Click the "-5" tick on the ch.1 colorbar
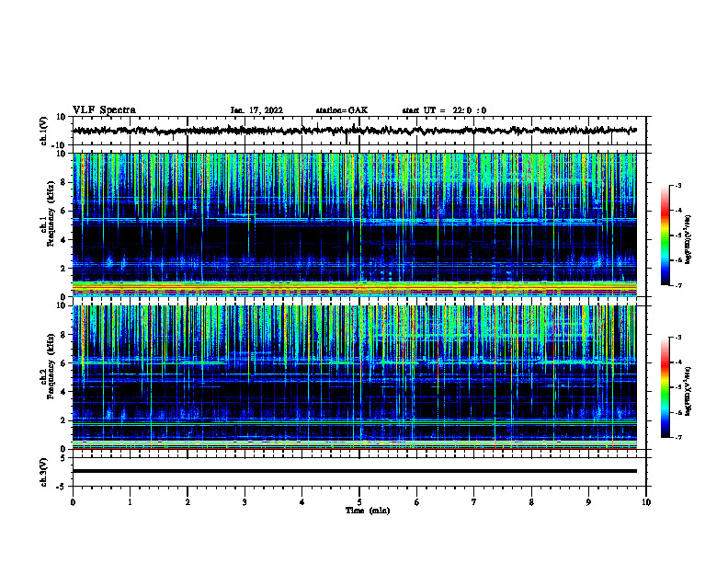The width and height of the screenshot is (728, 563). (x=677, y=236)
